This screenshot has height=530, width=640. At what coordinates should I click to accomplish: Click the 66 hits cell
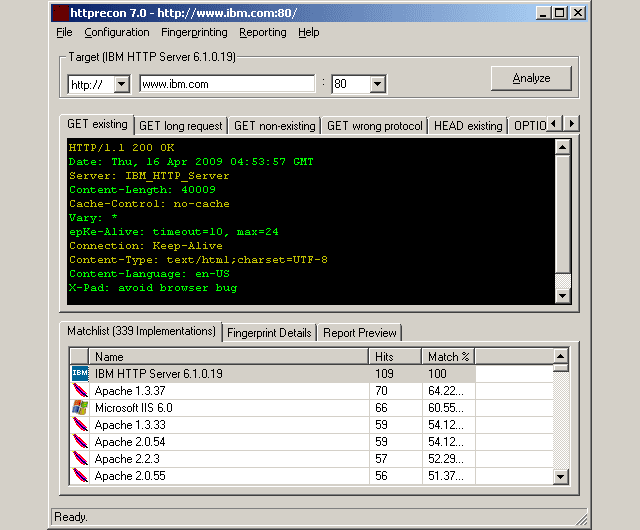(395, 408)
